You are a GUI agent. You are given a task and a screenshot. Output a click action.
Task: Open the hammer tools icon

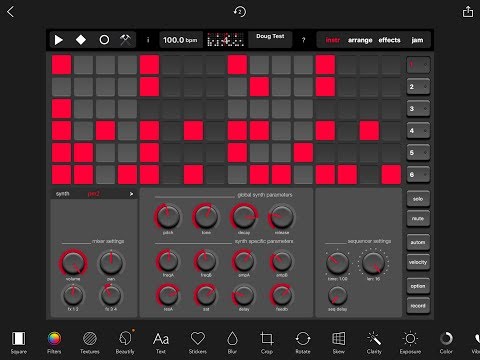[x=125, y=40]
